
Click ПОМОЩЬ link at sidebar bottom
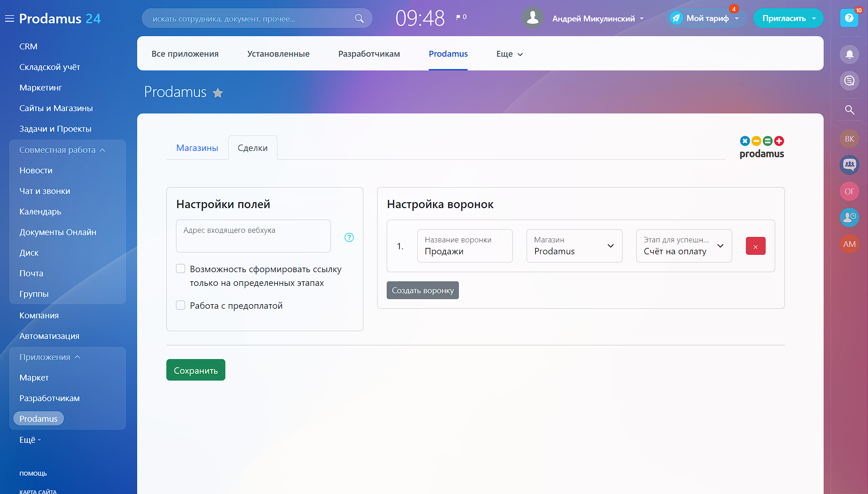click(x=33, y=473)
